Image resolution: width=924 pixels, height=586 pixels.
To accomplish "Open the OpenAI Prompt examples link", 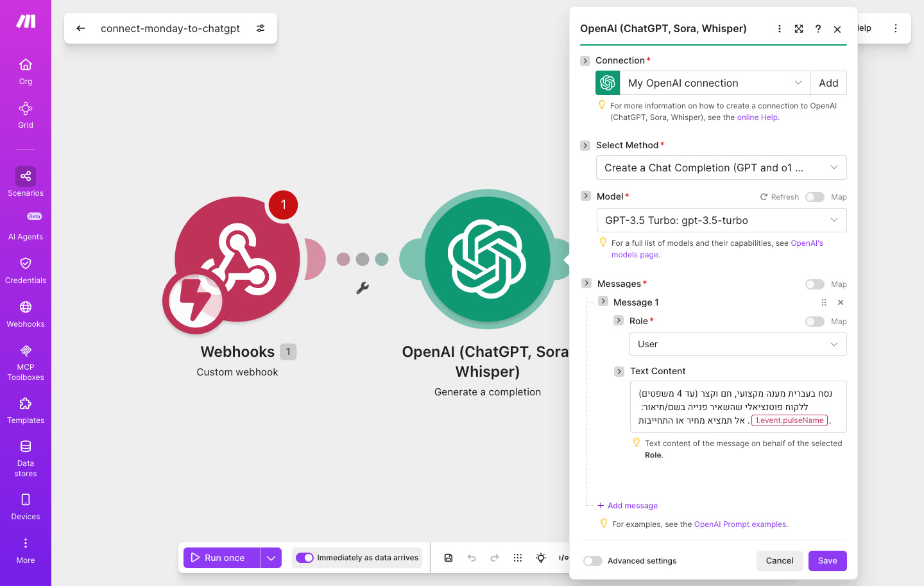I will pyautogui.click(x=740, y=524).
